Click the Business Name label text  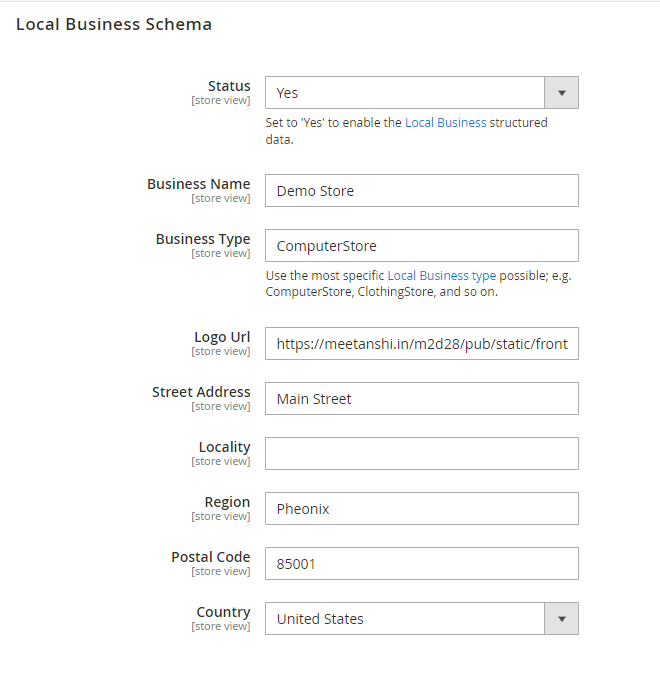(199, 184)
